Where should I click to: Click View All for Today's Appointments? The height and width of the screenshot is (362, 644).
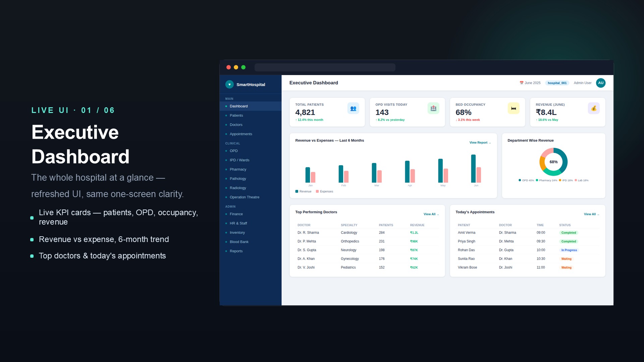[591, 214]
